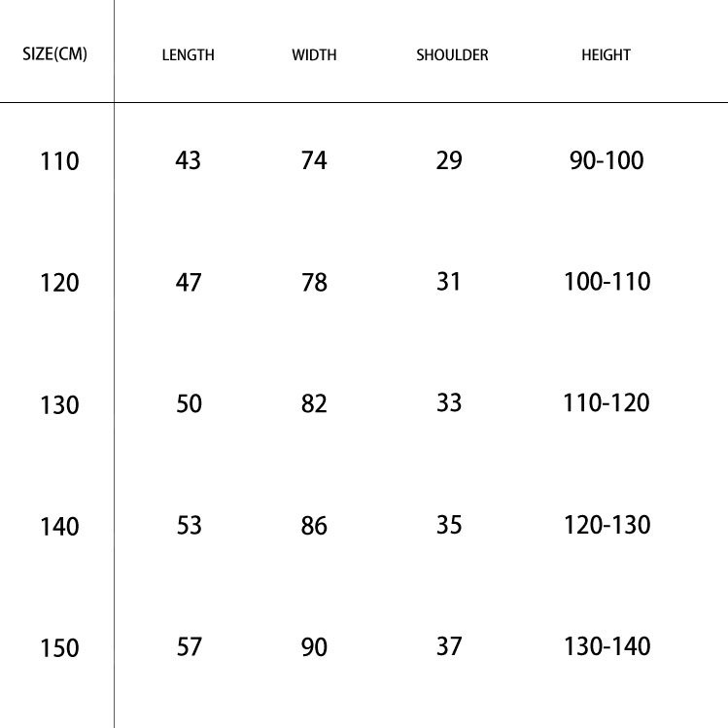Click width value 78
728x728 pixels.
point(314,283)
